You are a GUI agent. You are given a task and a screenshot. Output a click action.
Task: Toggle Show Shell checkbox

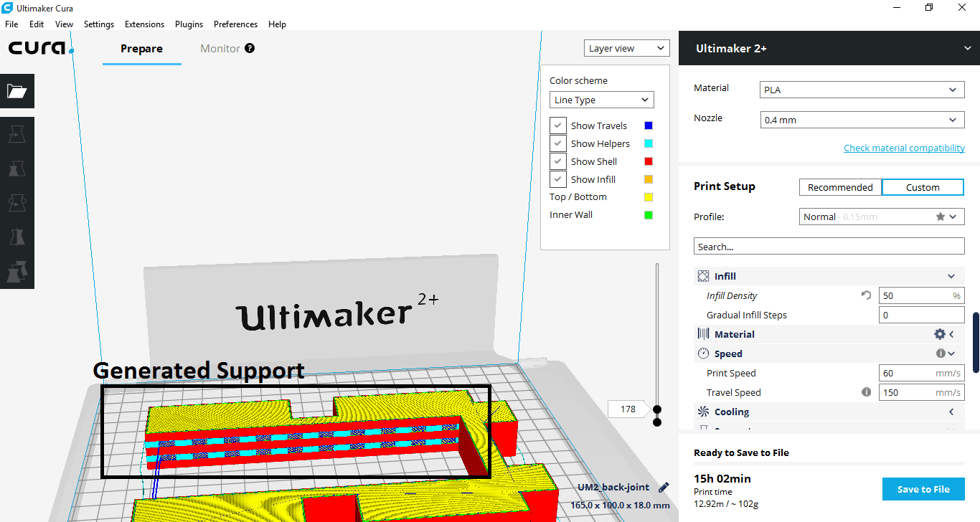pyautogui.click(x=558, y=161)
